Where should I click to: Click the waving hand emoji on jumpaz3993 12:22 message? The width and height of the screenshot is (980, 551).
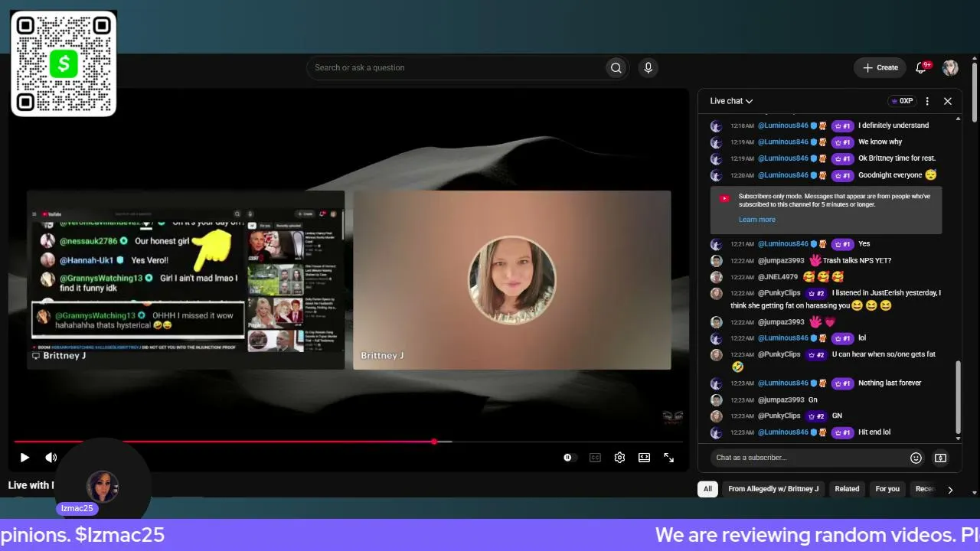816,322
